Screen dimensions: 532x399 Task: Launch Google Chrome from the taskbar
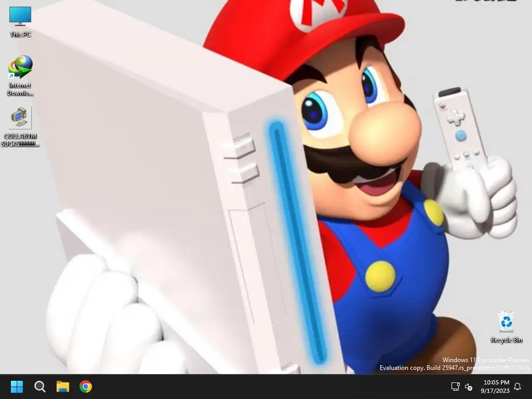(86, 387)
